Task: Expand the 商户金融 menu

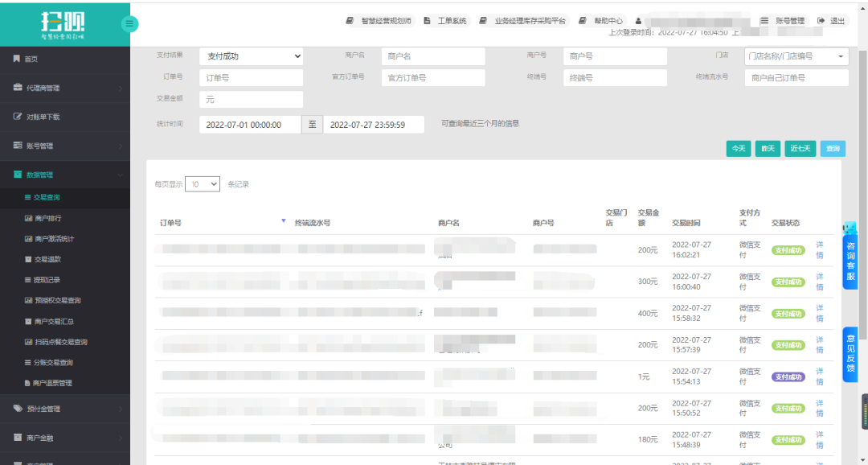Action: 65,438
